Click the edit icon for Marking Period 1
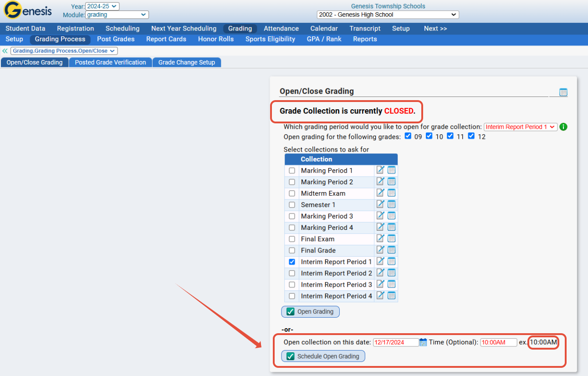 click(x=380, y=170)
